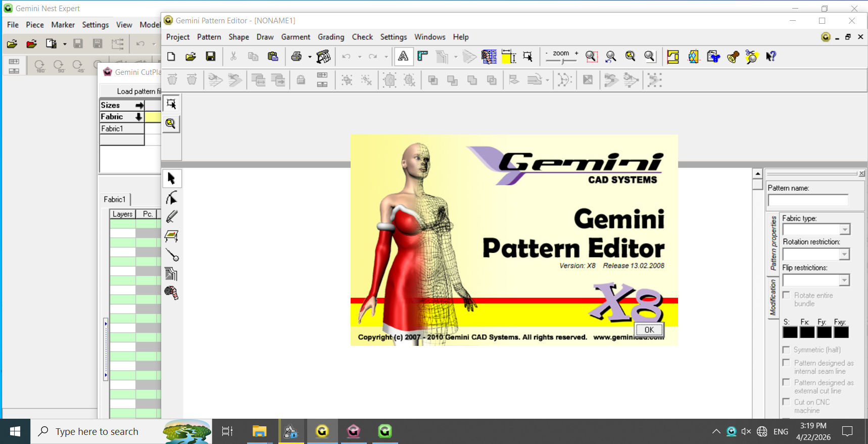Check Pattern designed as internal seam line
Image resolution: width=868 pixels, height=444 pixels.
[786, 363]
